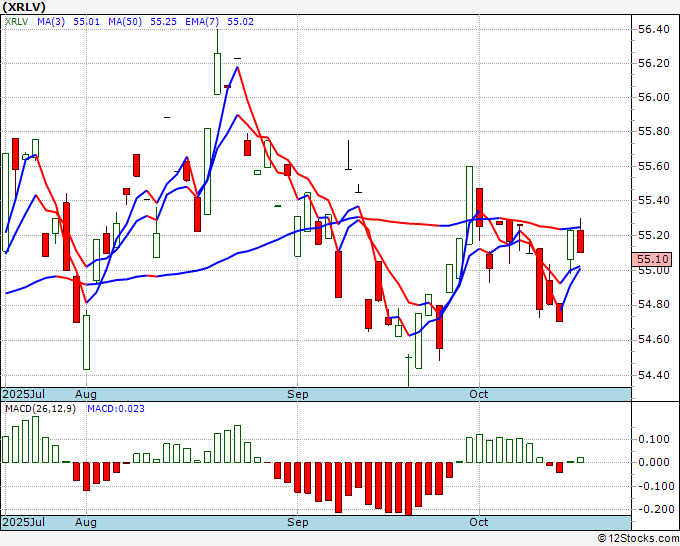
Task: Click the 0.000 MACD axis label
Action: (x=654, y=462)
